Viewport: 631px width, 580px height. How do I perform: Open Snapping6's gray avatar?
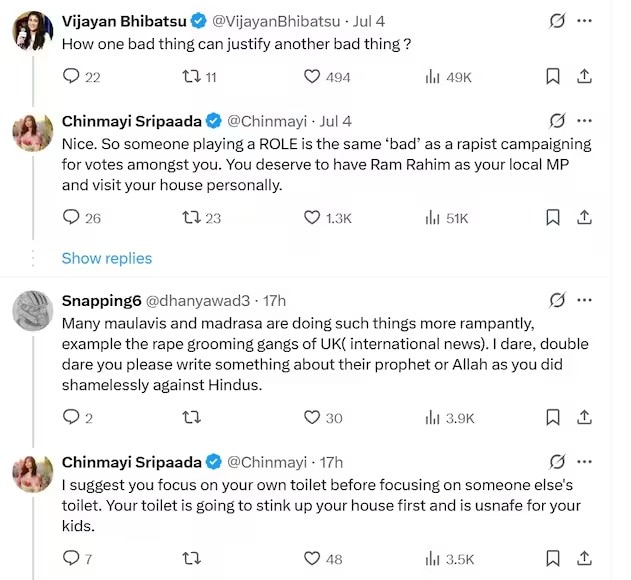point(33,310)
